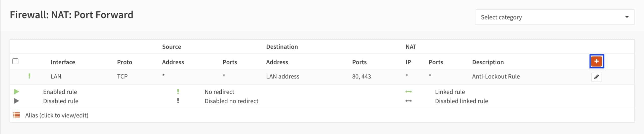This screenshot has width=644, height=134.
Task: Click the green Linked rule arrows icon
Action: [x=409, y=92]
